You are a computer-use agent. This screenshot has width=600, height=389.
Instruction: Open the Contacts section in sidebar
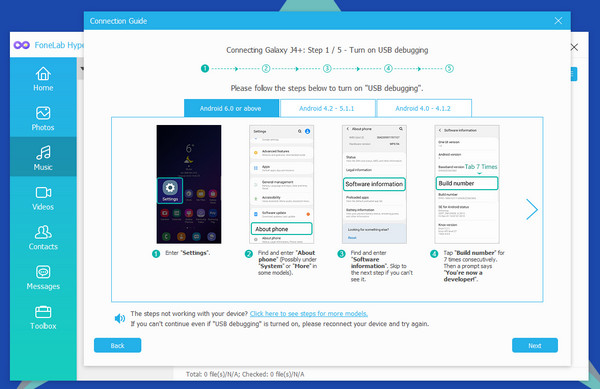pos(43,238)
